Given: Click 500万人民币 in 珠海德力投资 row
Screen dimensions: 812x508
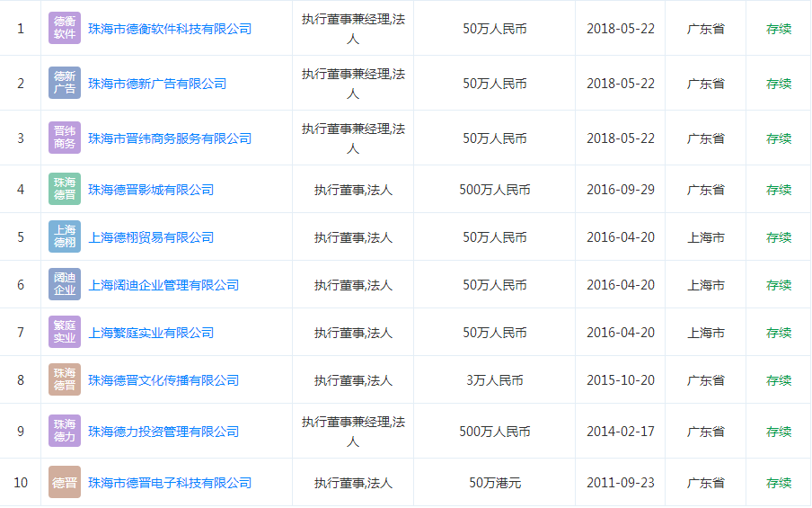Looking at the screenshot, I should tap(495, 432).
